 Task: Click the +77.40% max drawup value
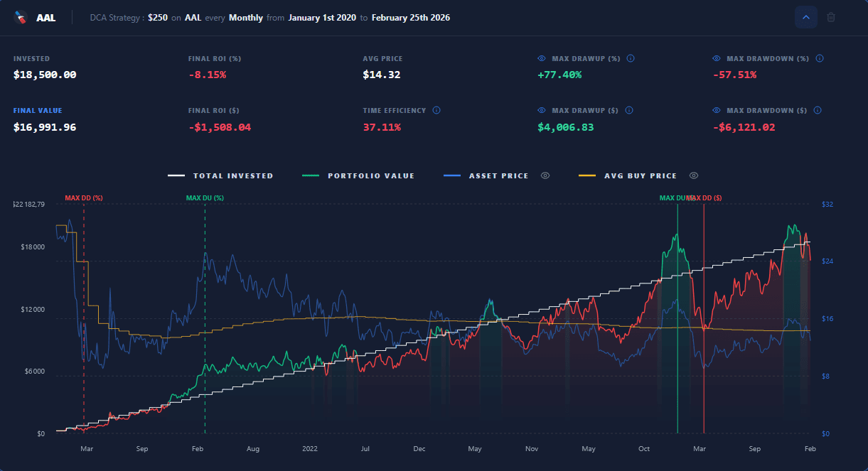point(559,75)
